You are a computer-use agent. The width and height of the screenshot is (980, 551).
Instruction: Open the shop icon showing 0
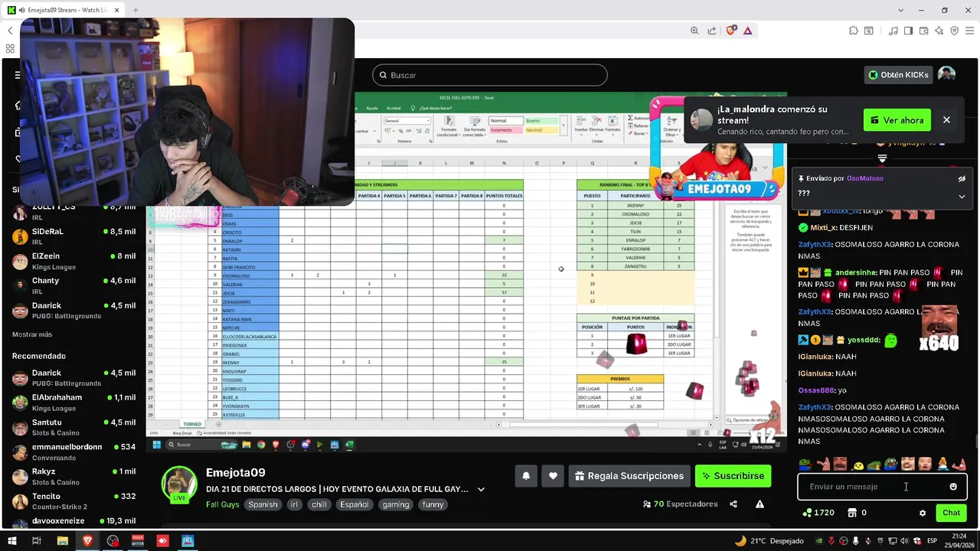point(857,513)
